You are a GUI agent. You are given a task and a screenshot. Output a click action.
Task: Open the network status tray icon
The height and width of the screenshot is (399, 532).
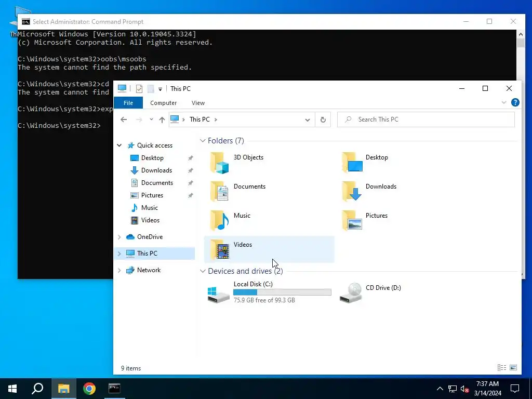click(x=453, y=389)
